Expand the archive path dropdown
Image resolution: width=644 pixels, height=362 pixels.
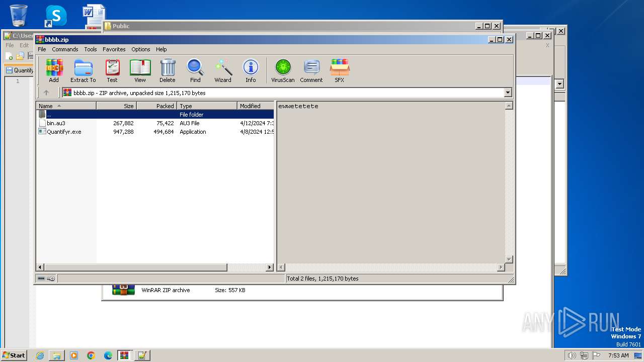click(508, 93)
